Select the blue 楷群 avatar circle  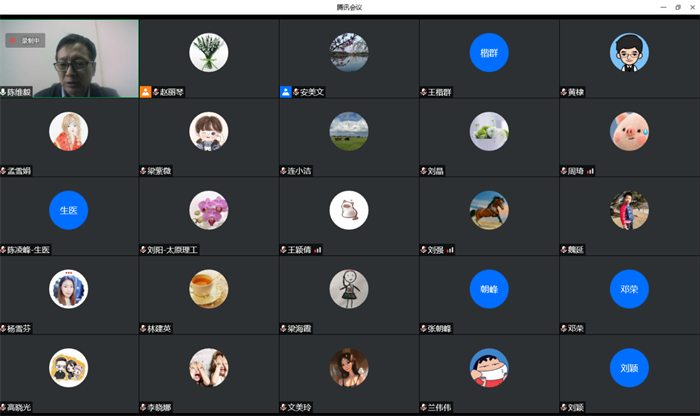[489, 52]
